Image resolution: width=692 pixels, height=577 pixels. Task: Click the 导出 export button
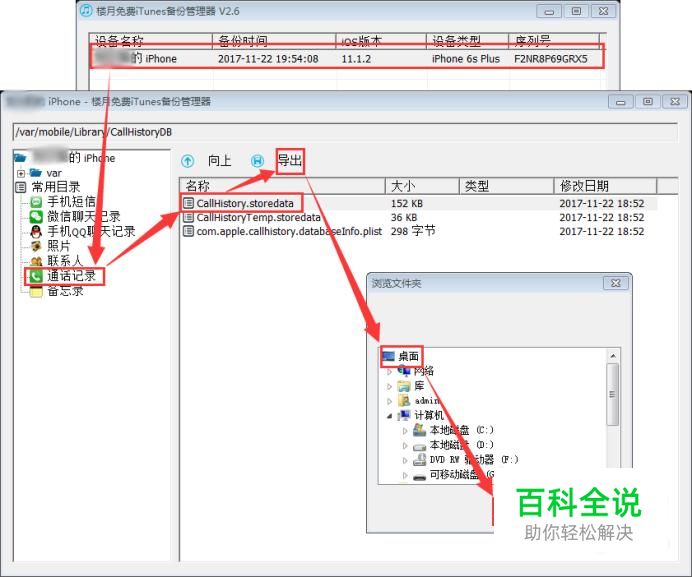290,161
